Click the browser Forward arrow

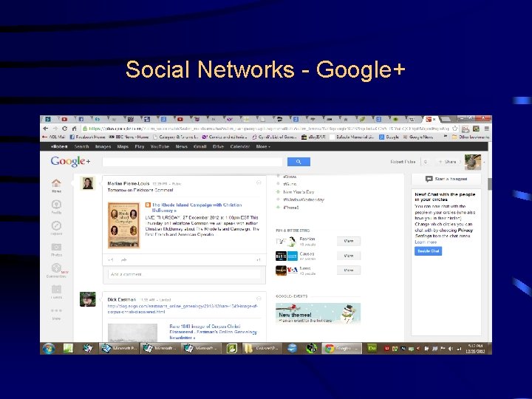click(x=55, y=129)
